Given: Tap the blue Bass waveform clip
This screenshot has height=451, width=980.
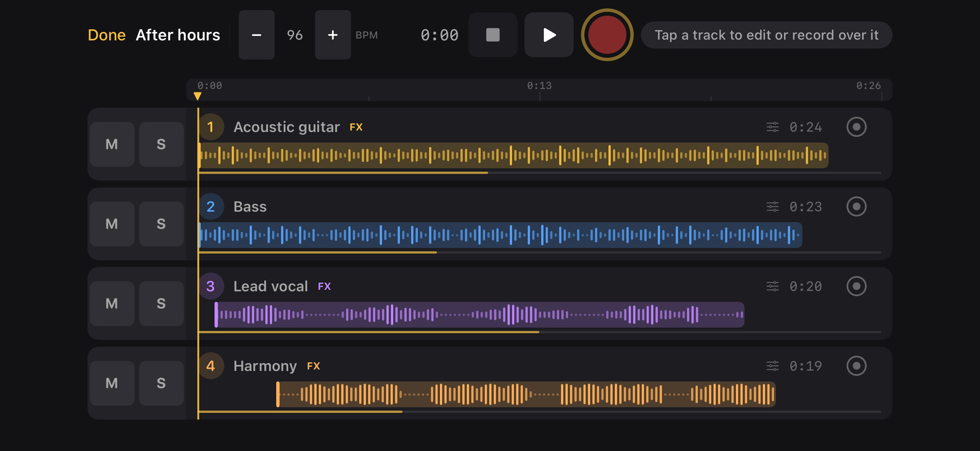Looking at the screenshot, I should 500,235.
